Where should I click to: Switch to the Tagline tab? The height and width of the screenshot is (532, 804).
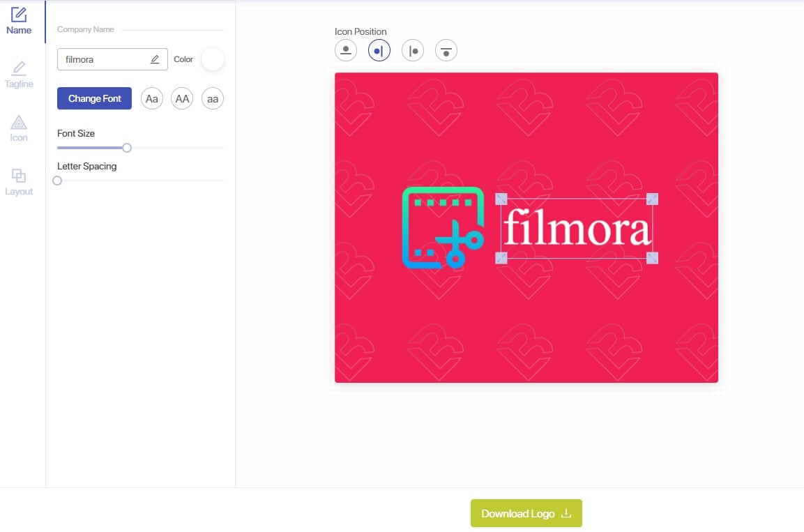point(19,75)
